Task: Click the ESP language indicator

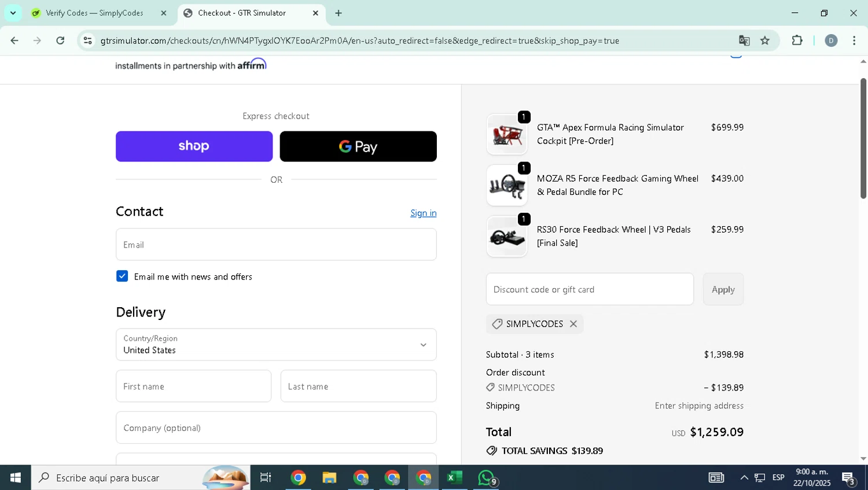Action: pos(778,477)
